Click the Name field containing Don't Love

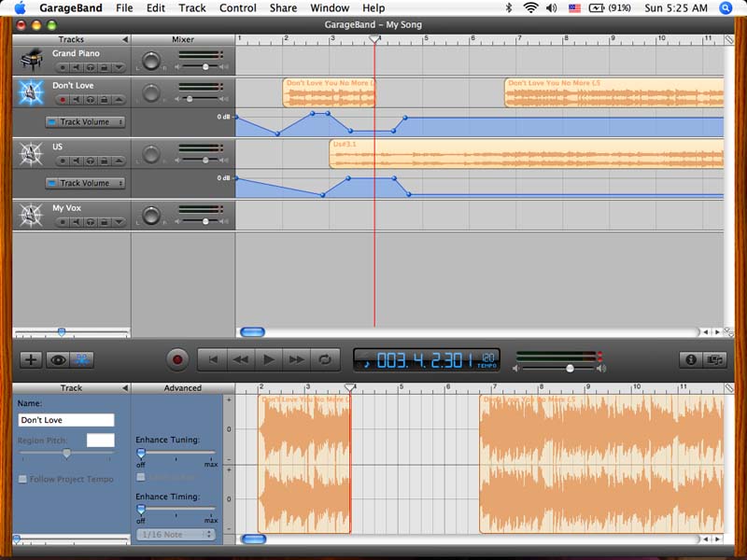pos(66,420)
